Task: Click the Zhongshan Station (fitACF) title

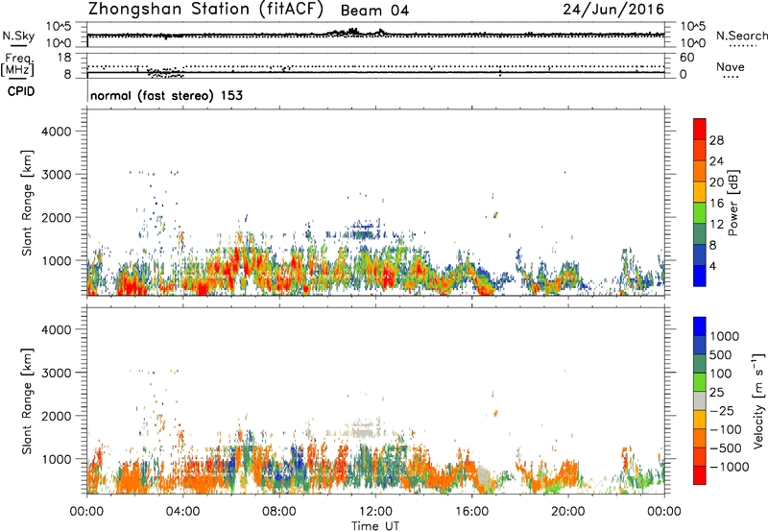Action: (x=205, y=10)
